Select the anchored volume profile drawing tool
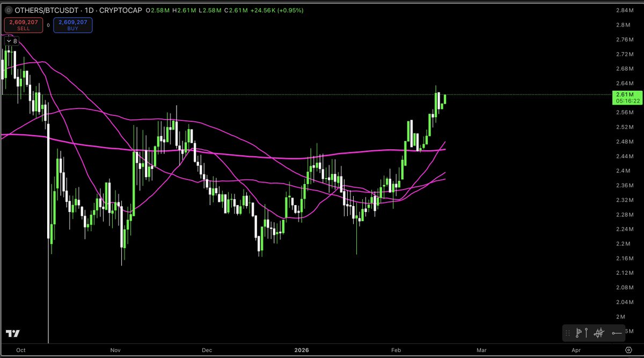 (579, 333)
